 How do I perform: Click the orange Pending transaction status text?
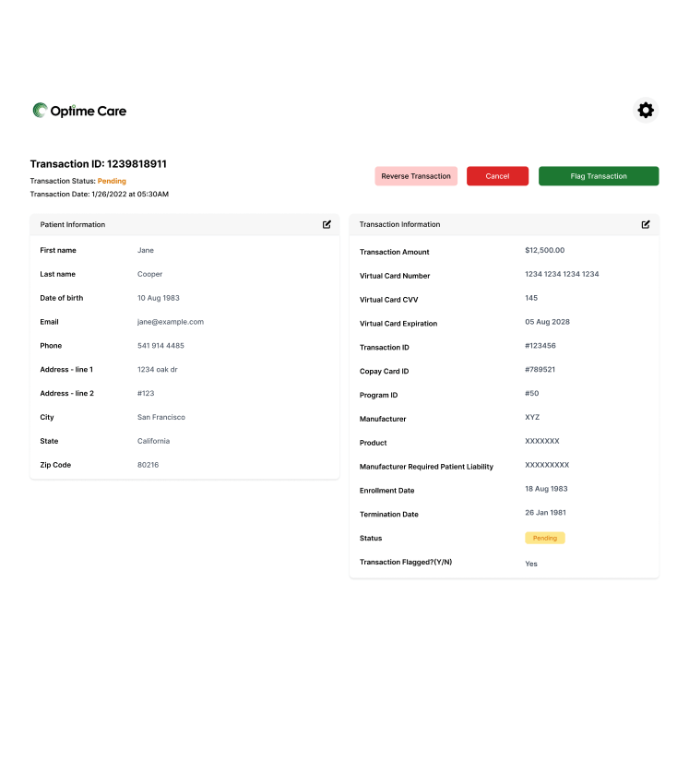coord(112,181)
